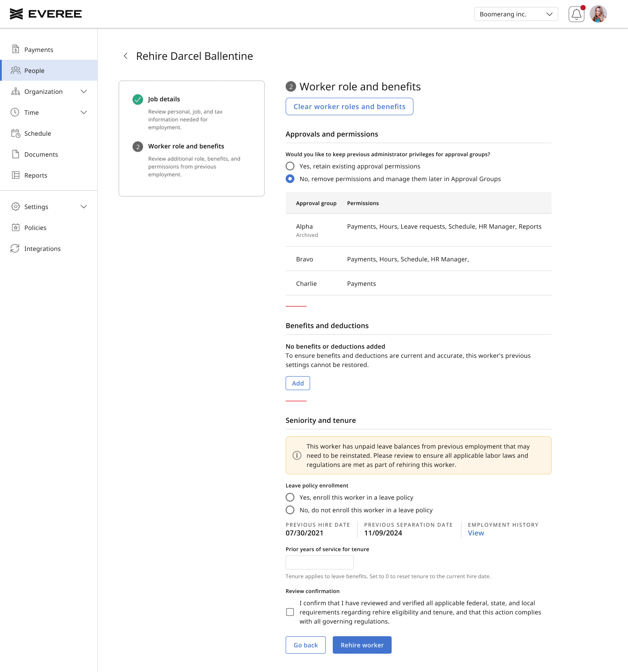Click the Reports sidebar icon
Viewport: 628px width, 672px height.
point(16,175)
